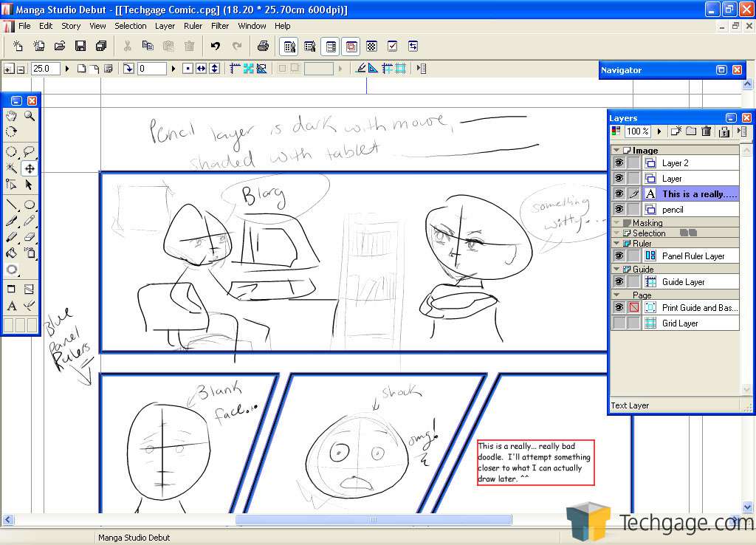The image size is (756, 545).
Task: Click the zoom out minus button
Action: pos(21,69)
